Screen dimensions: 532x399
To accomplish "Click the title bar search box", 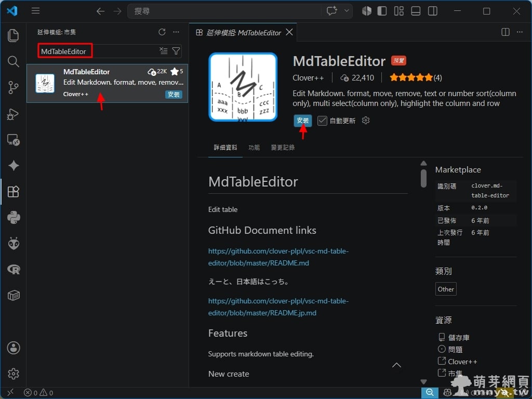I will 224,11.
